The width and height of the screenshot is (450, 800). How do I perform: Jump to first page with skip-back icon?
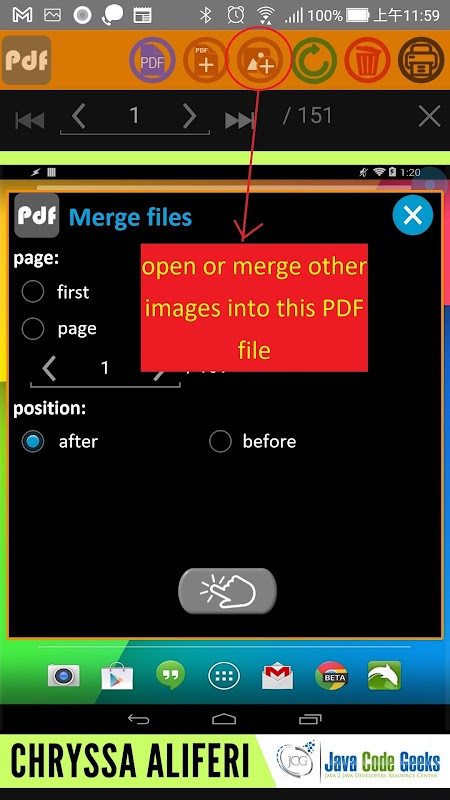[30, 120]
